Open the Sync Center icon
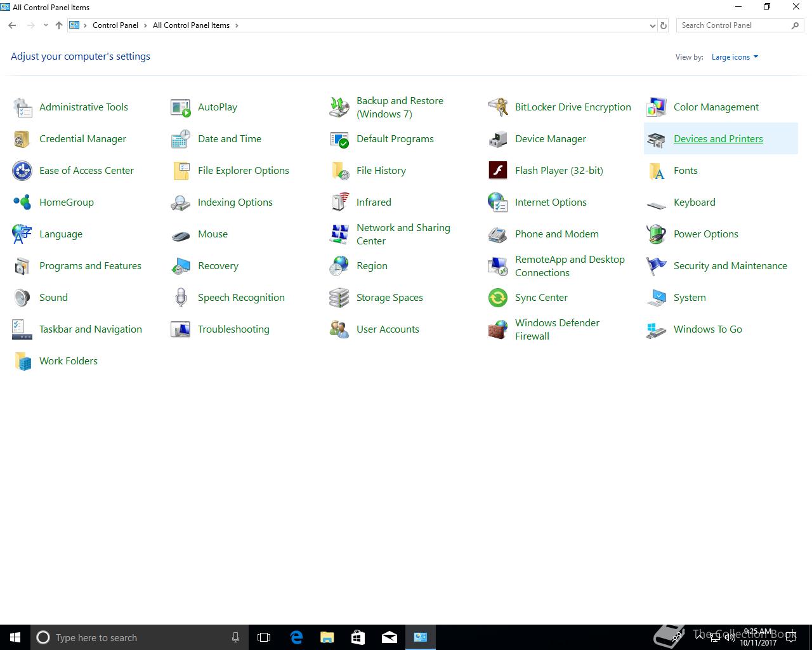The width and height of the screenshot is (812, 650). click(498, 298)
